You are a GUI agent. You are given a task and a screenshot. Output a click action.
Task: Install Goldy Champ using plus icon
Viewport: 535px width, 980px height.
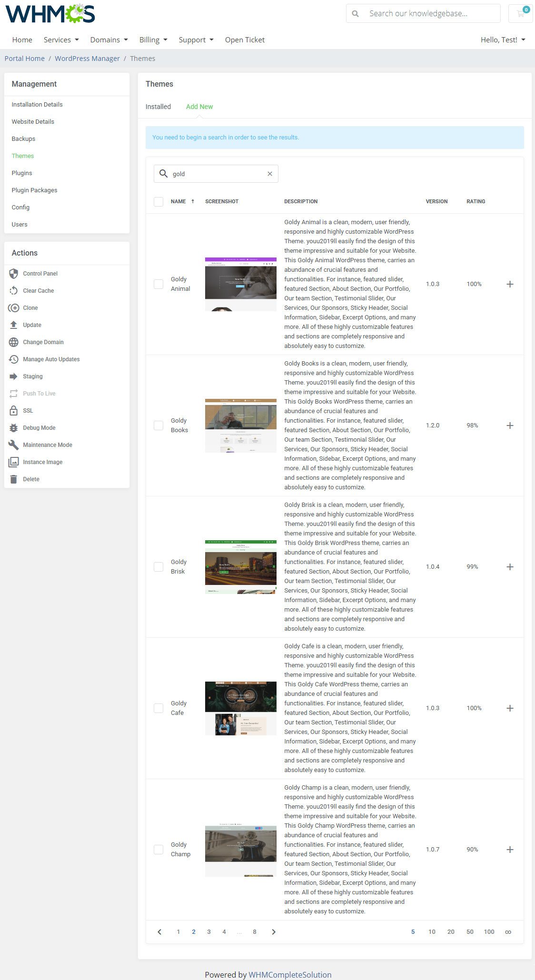click(x=510, y=850)
